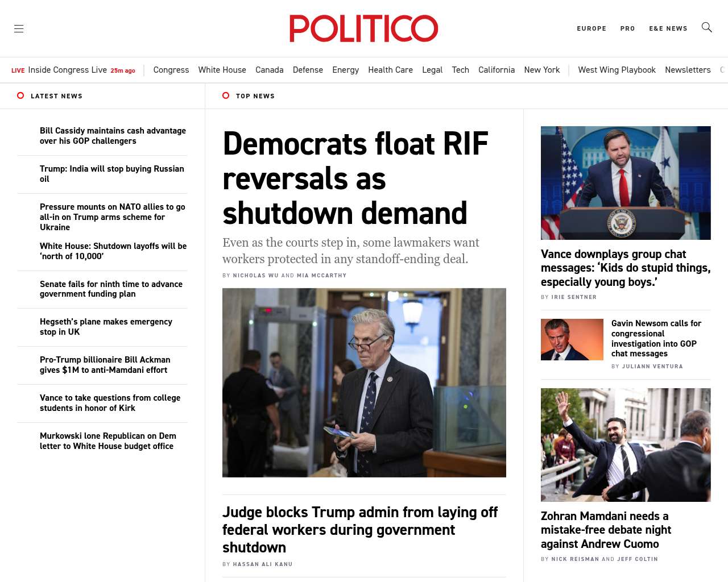Select the Health Care nav tab

pyautogui.click(x=390, y=70)
